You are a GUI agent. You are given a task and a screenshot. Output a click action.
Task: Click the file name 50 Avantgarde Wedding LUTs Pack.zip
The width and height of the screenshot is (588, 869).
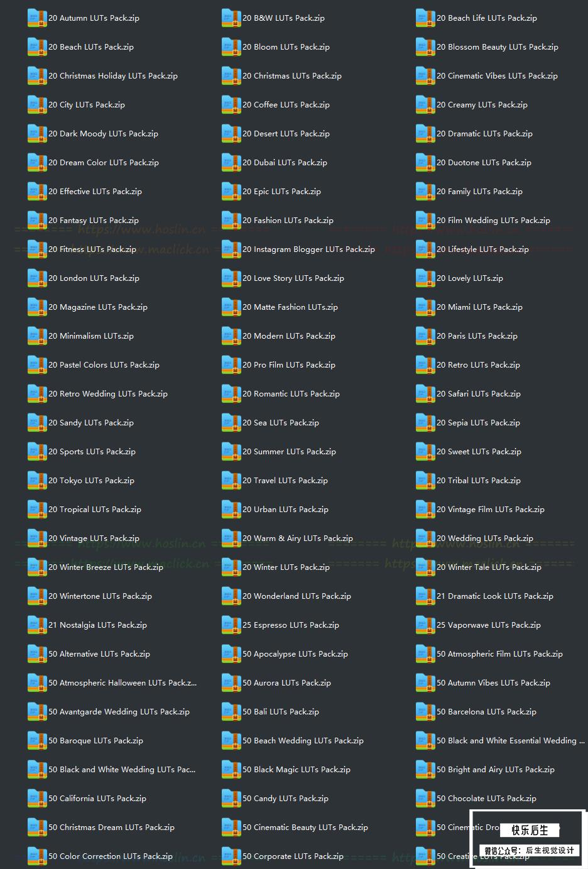[119, 712]
